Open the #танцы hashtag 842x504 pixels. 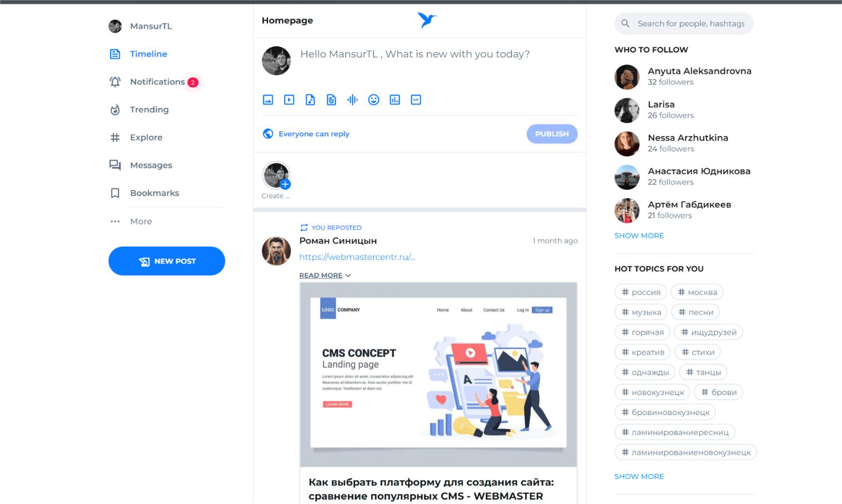tap(703, 372)
